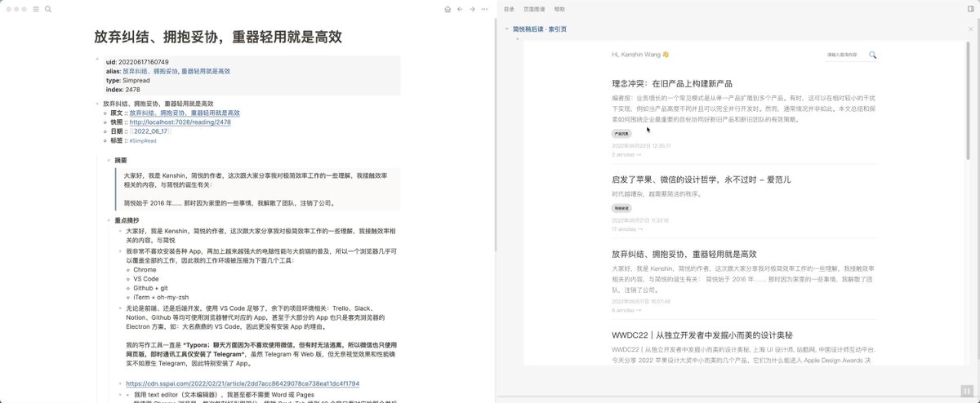The height and width of the screenshot is (403, 980).
Task: Click the search input in the index page
Action: click(x=845, y=55)
